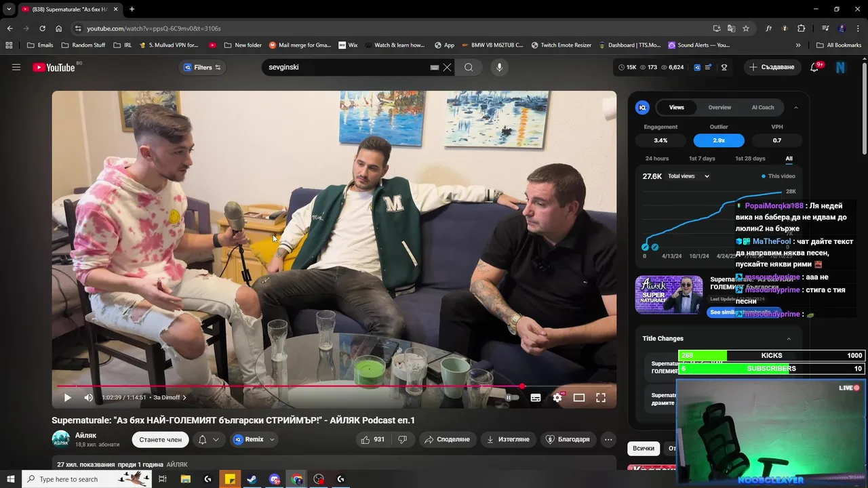Click the search field containing sevginski
868x488 pixels.
(347, 67)
